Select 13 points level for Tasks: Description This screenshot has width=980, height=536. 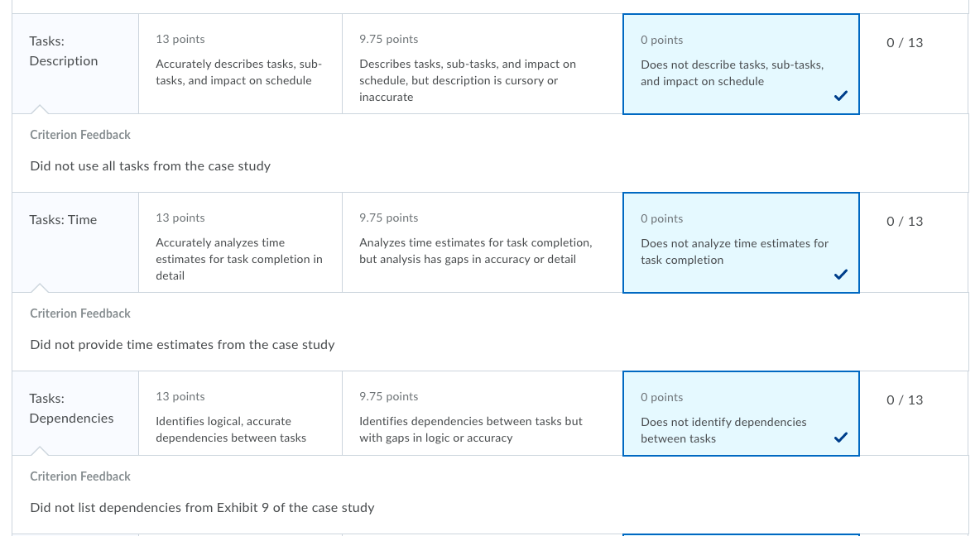(240, 64)
